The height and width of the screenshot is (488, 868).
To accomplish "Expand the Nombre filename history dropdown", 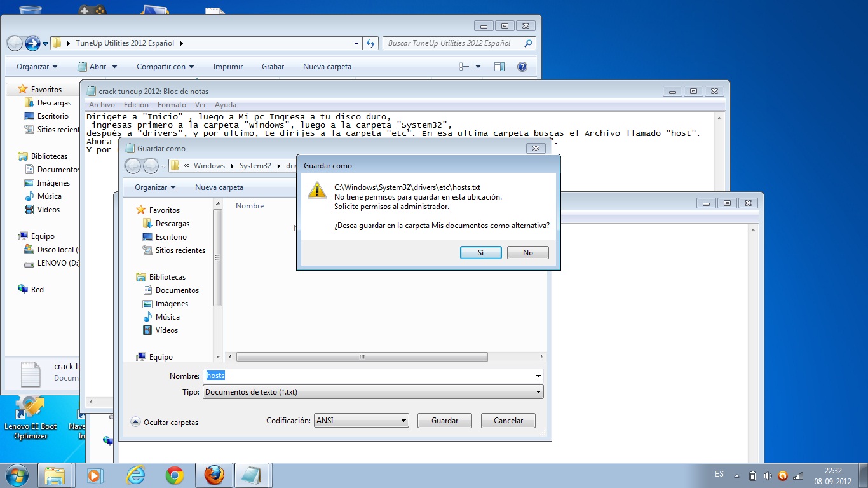I will (539, 376).
